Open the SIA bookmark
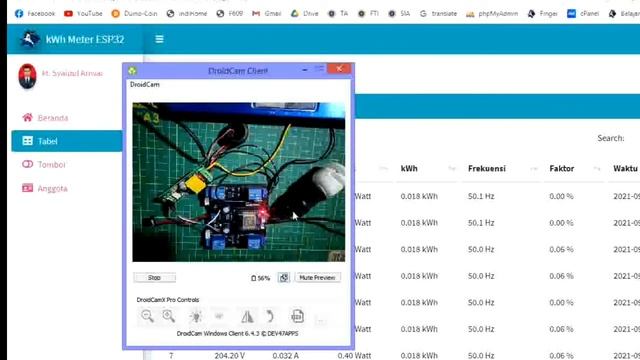This screenshot has width=640, height=360. tap(399, 13)
